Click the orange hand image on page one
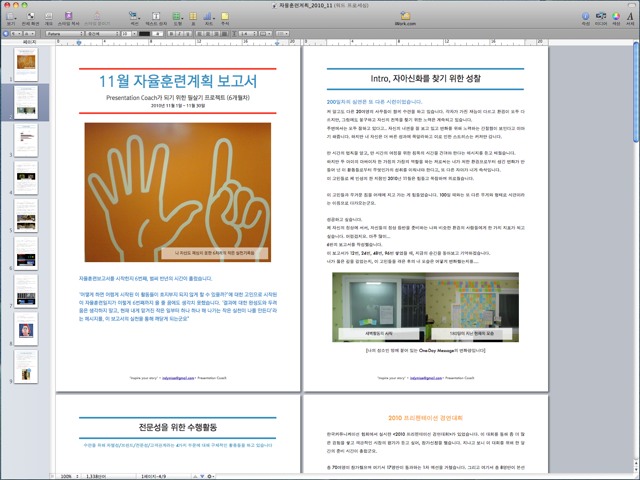This screenshot has height=480, width=640. click(177, 184)
